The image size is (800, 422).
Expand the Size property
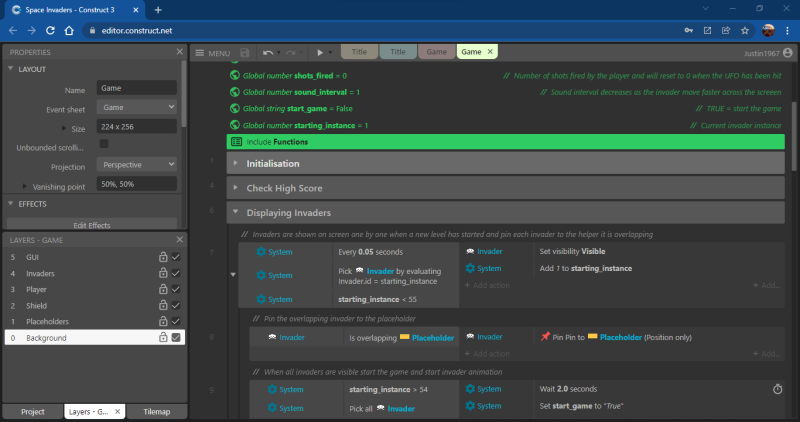pos(64,128)
